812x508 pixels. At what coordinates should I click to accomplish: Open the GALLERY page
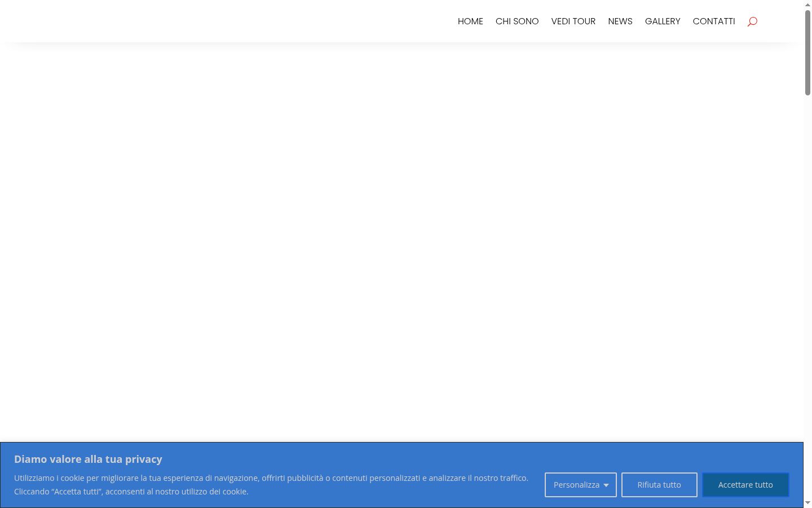pyautogui.click(x=663, y=21)
